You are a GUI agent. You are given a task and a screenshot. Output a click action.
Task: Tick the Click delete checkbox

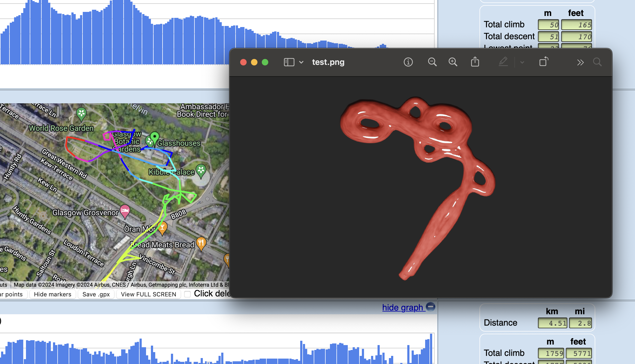187,294
